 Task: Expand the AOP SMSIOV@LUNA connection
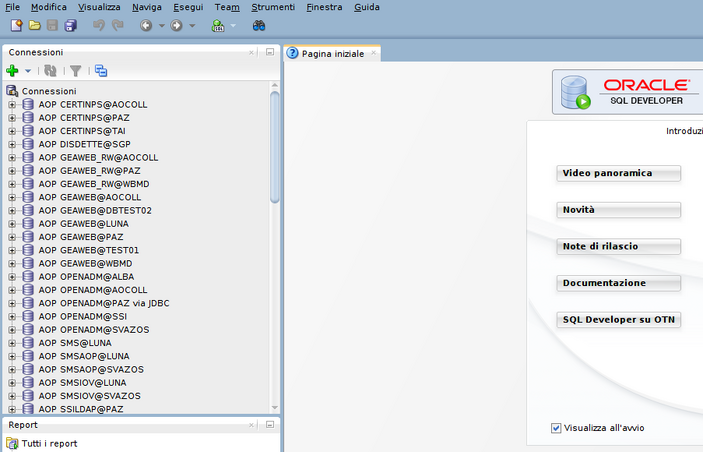pos(12,383)
